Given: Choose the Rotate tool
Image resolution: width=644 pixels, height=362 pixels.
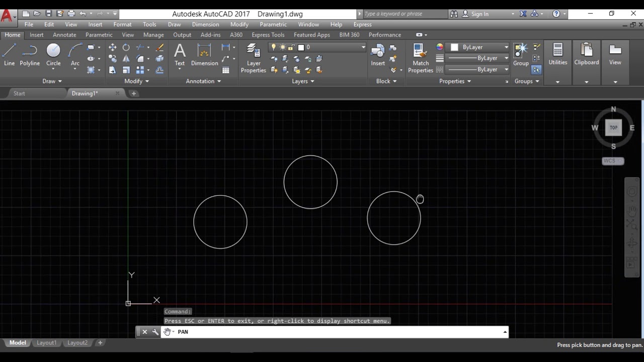Looking at the screenshot, I should 126,47.
